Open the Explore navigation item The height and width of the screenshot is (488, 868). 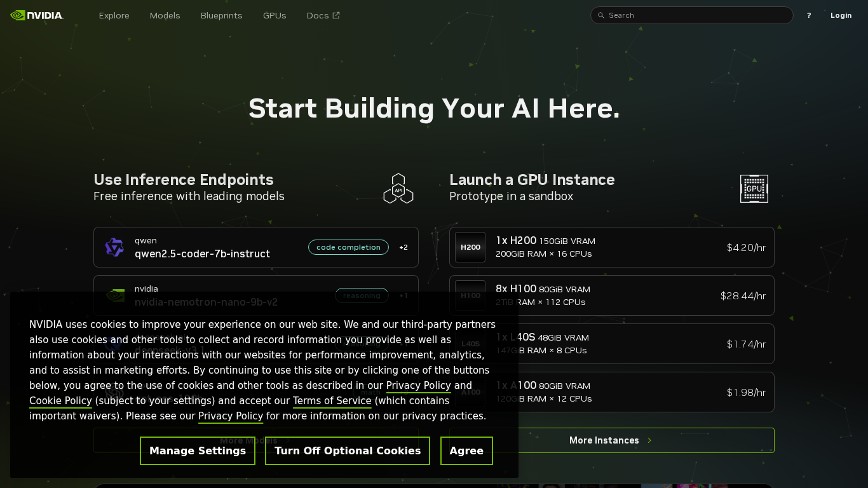tap(114, 15)
